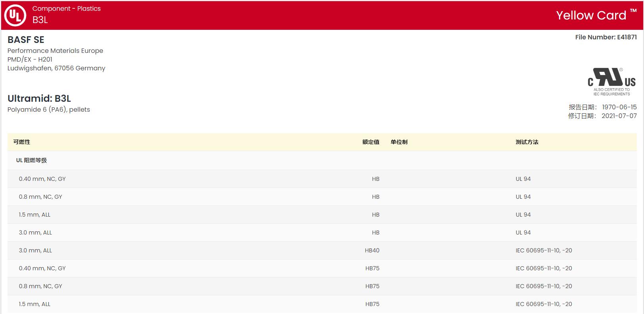This screenshot has width=644, height=314.
Task: Click IEC 60695-11-10, -20 in the 1.5 mm row
Action: tap(544, 304)
